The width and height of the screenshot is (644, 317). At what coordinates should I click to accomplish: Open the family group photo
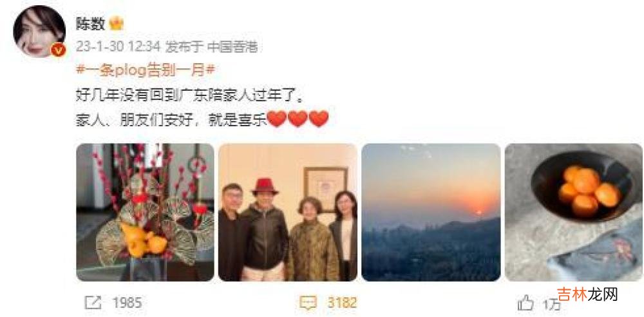click(x=287, y=212)
